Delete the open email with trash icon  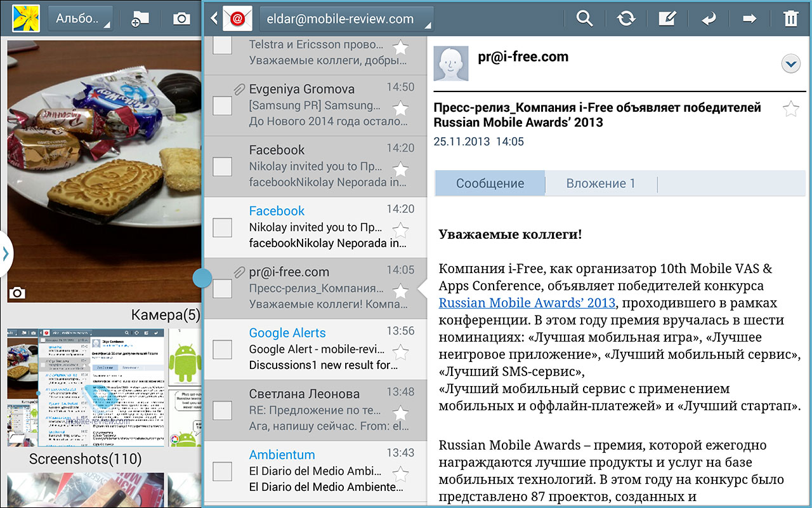[790, 19]
